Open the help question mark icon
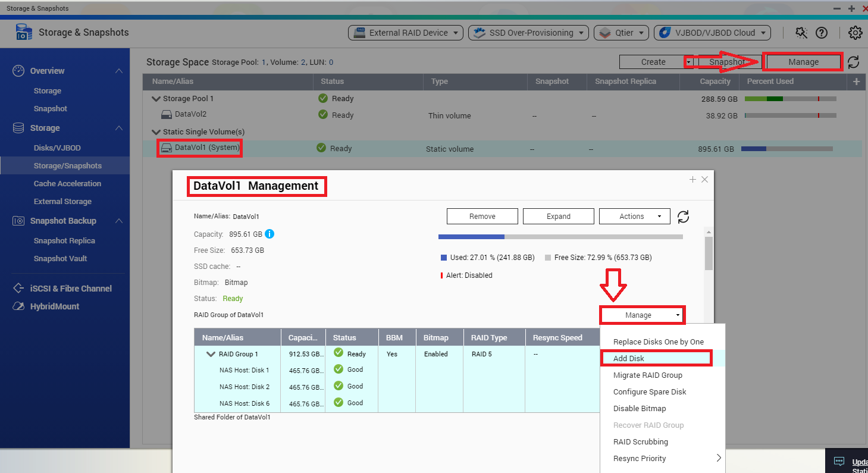This screenshot has width=868, height=473. tap(822, 33)
